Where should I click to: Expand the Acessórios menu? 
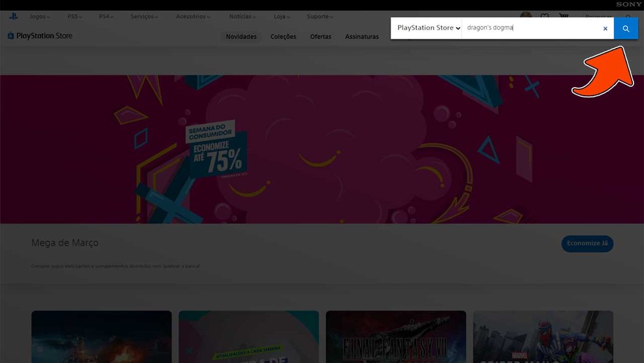(193, 16)
